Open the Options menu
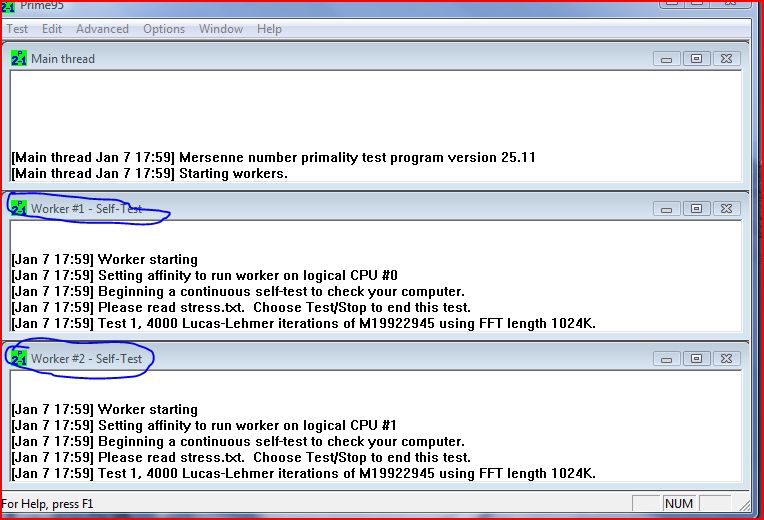This screenshot has height=520, width=764. coord(164,29)
